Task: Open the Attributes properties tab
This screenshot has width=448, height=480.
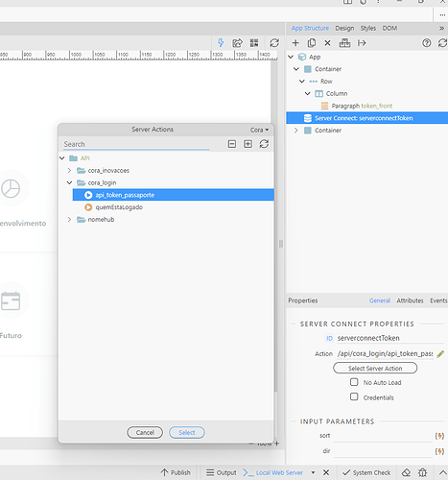Action: (x=410, y=300)
